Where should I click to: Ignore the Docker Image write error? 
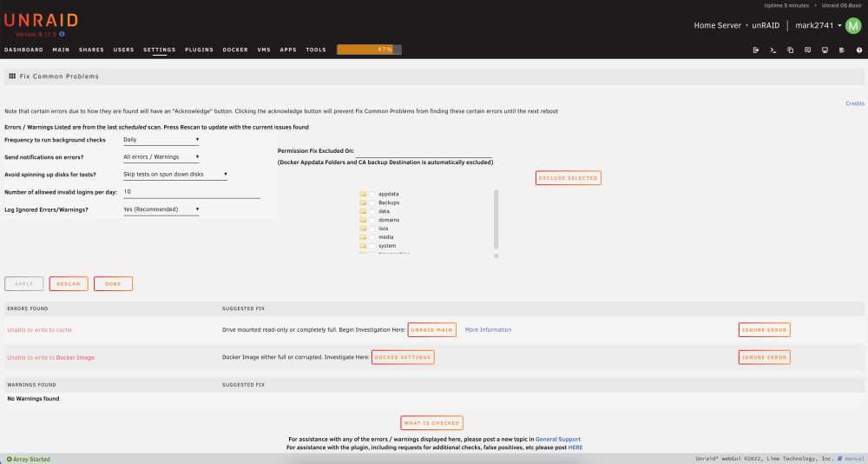click(x=764, y=358)
